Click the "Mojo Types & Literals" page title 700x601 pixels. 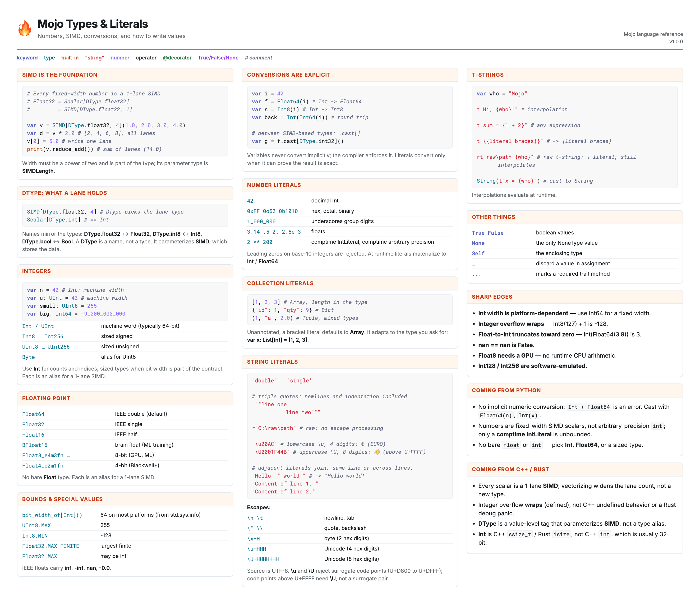[x=93, y=24]
